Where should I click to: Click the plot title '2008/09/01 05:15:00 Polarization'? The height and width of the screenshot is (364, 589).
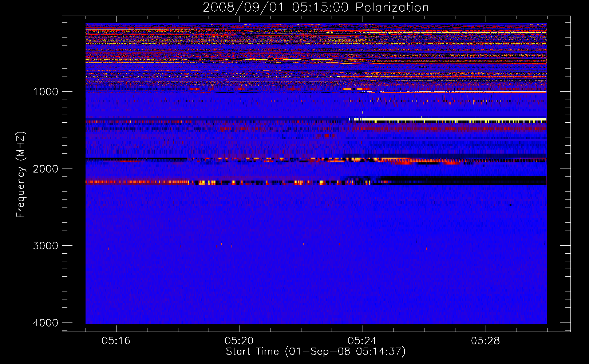click(316, 7)
